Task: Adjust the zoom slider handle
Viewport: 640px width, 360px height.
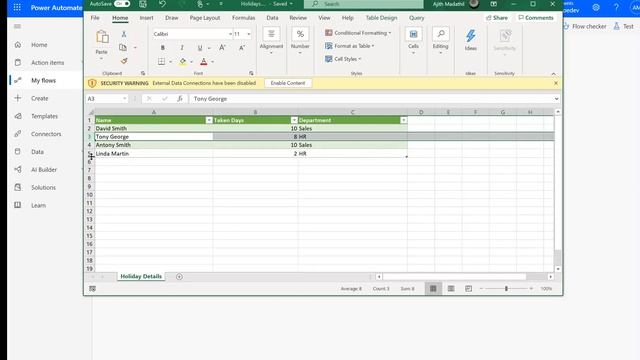Action: pyautogui.click(x=506, y=289)
